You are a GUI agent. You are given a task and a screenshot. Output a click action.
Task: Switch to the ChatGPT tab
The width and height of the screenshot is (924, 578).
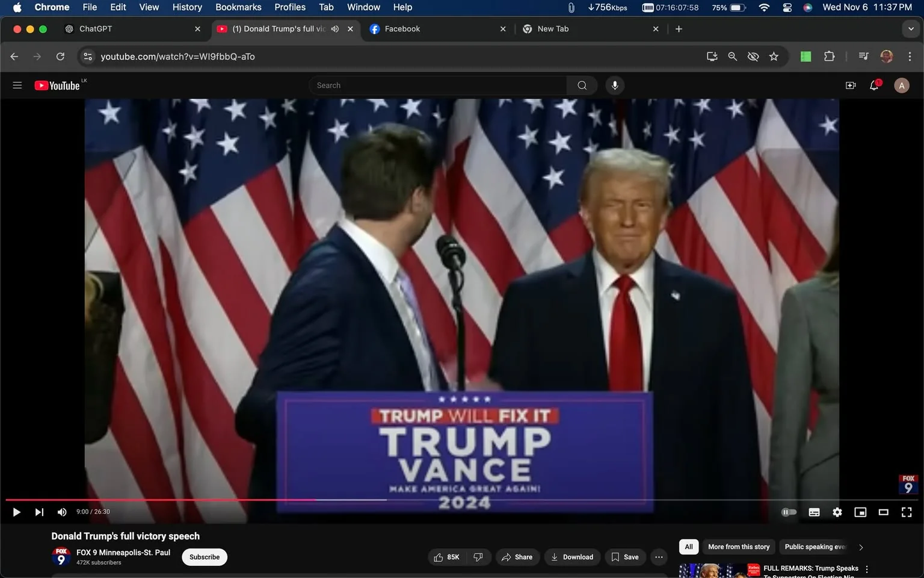(132, 29)
